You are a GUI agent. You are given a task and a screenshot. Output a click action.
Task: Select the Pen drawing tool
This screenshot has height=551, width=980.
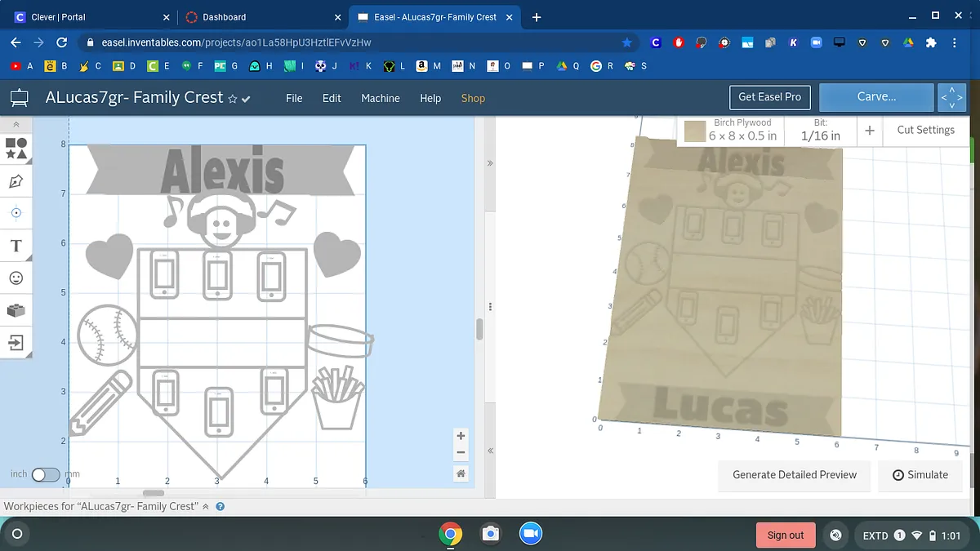coord(16,181)
